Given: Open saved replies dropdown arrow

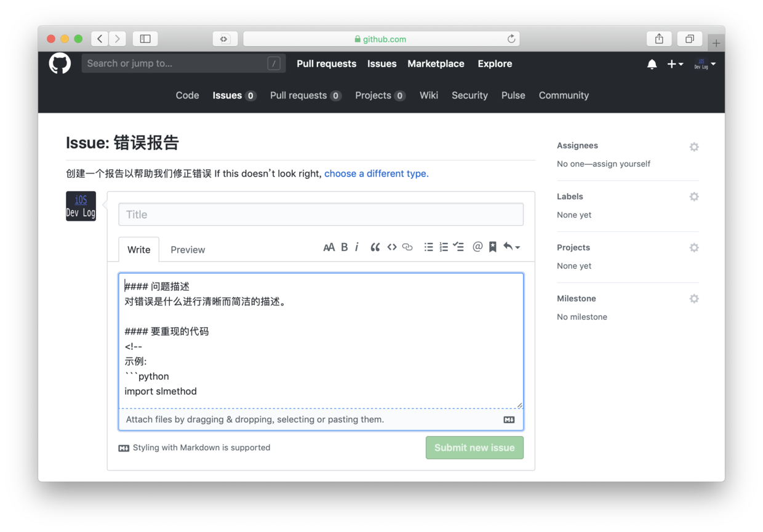Looking at the screenshot, I should tap(511, 247).
